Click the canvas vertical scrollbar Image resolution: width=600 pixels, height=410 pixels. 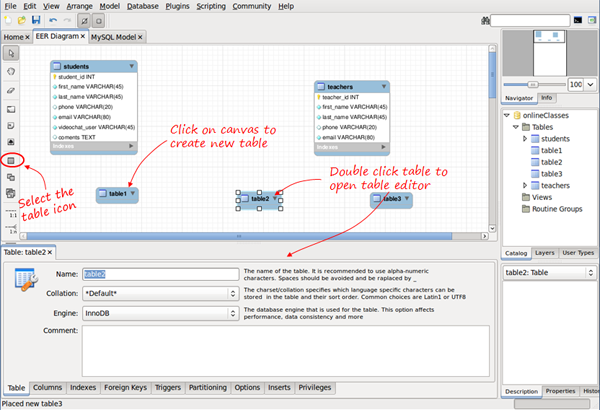point(492,75)
